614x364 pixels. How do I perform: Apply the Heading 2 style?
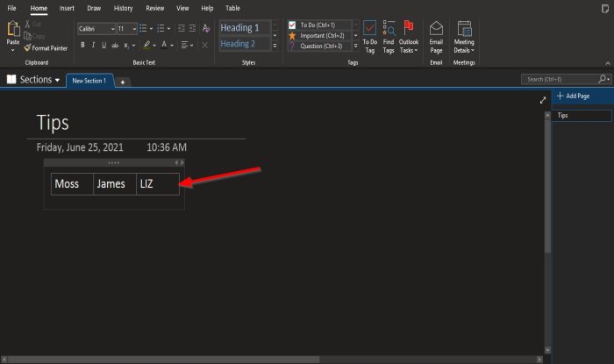pyautogui.click(x=245, y=44)
